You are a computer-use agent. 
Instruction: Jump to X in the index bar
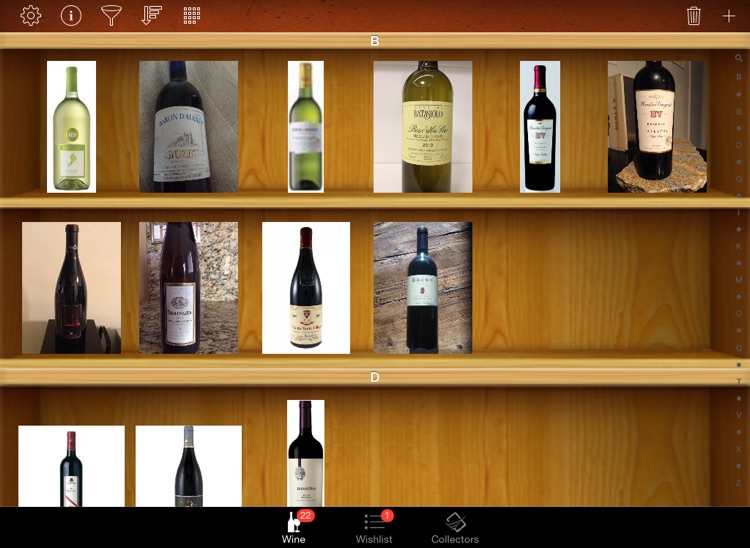(739, 449)
